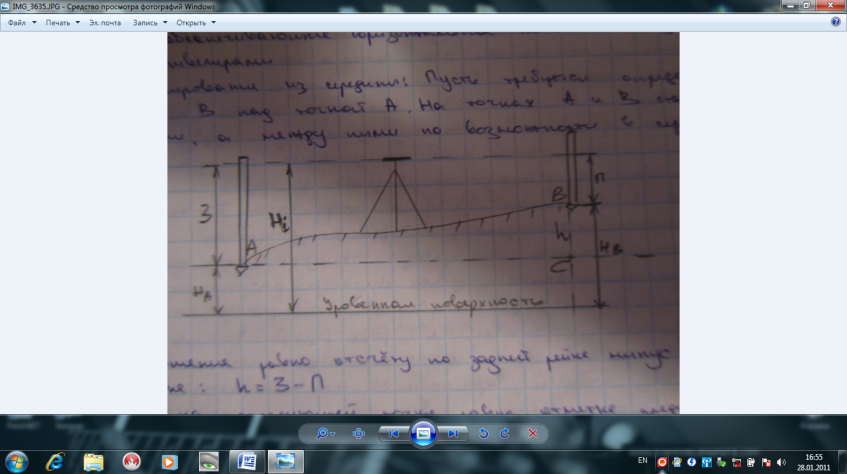The height and width of the screenshot is (474, 847).
Task: Open the eye icon app in taskbar
Action: point(209,462)
